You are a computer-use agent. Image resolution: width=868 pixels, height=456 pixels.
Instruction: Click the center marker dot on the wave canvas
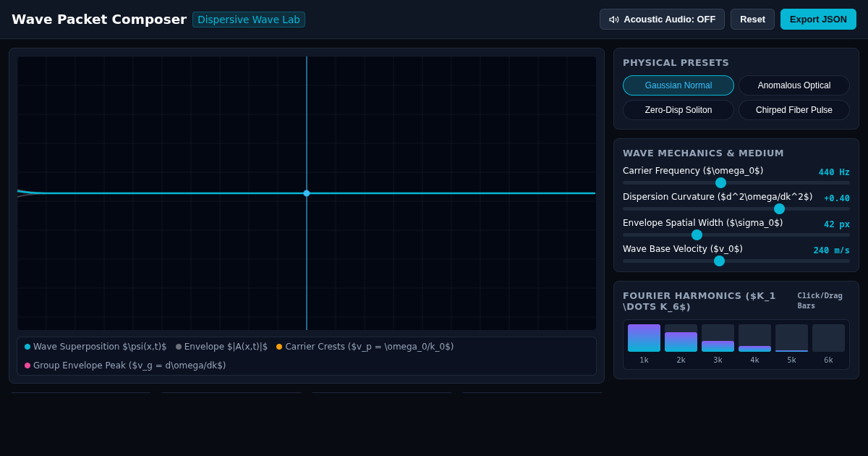(x=307, y=193)
